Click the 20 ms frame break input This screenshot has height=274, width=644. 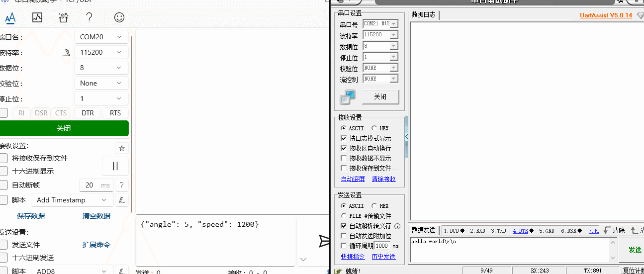click(x=96, y=185)
